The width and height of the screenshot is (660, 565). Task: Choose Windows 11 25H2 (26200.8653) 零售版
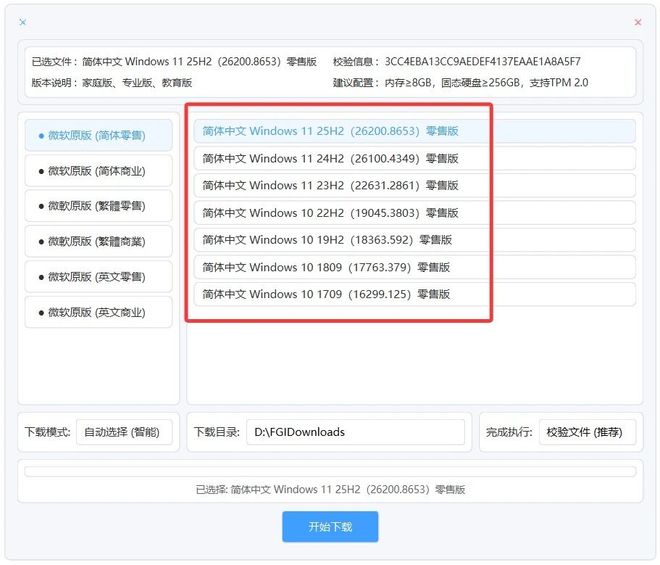click(415, 131)
